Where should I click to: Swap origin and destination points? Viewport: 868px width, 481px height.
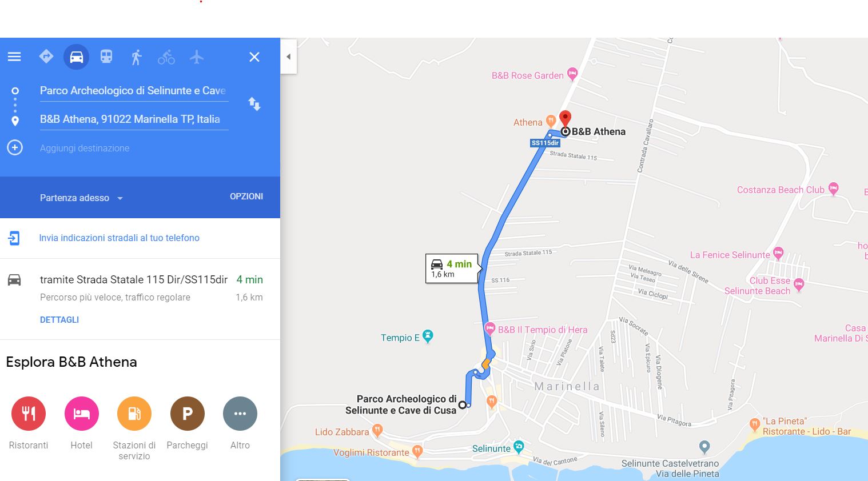tap(254, 104)
